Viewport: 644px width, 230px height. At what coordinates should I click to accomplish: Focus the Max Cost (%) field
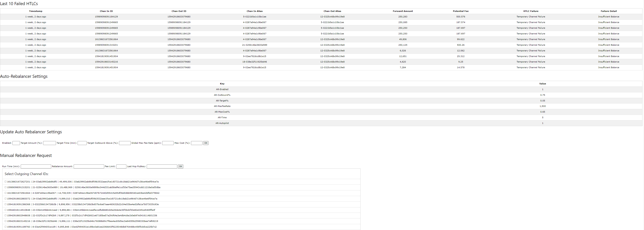[x=196, y=143]
